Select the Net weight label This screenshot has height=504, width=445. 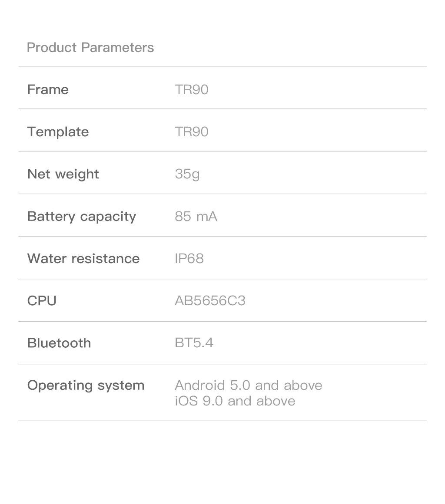click(63, 174)
